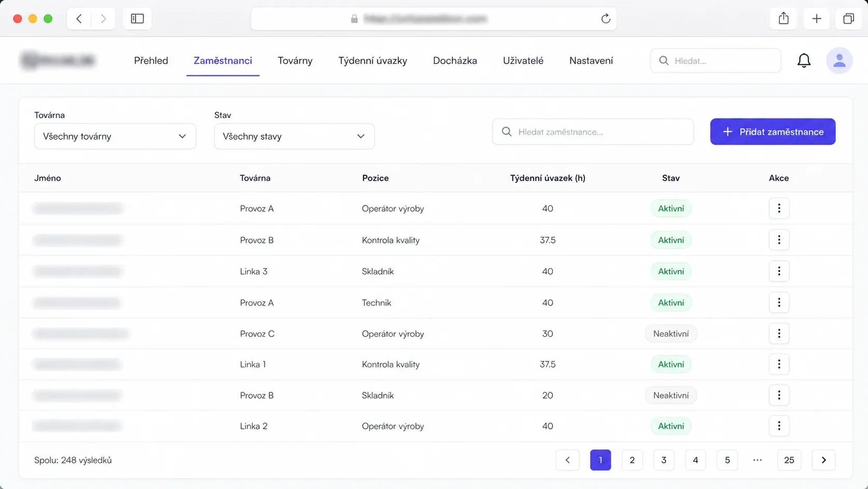
Task: Toggle the browser sidebar panel
Action: (137, 19)
